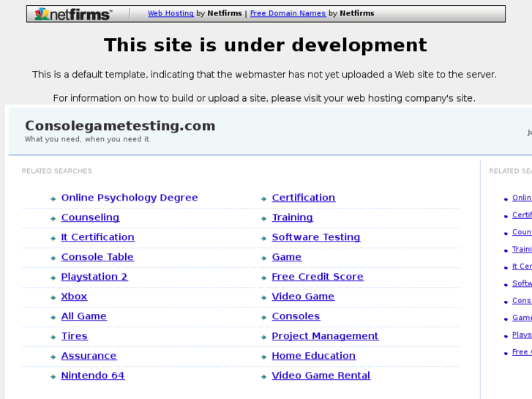Click 'What you need, when you need it' tagline
This screenshot has height=399, width=532.
(87, 139)
